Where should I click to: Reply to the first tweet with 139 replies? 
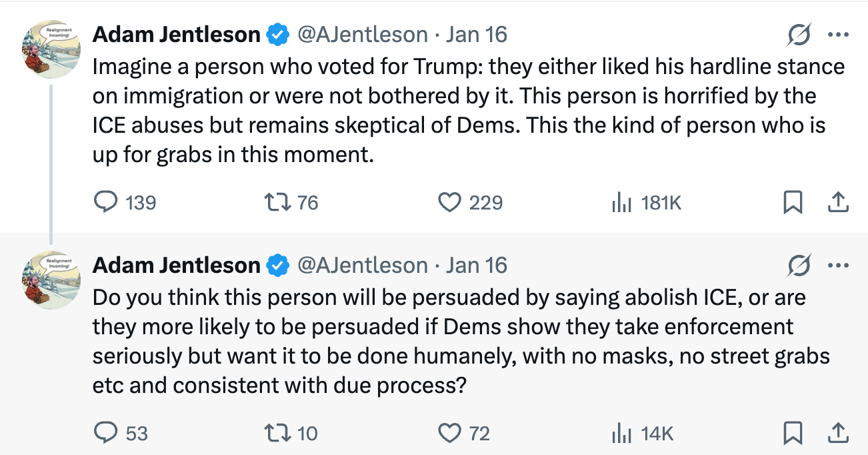pos(105,202)
